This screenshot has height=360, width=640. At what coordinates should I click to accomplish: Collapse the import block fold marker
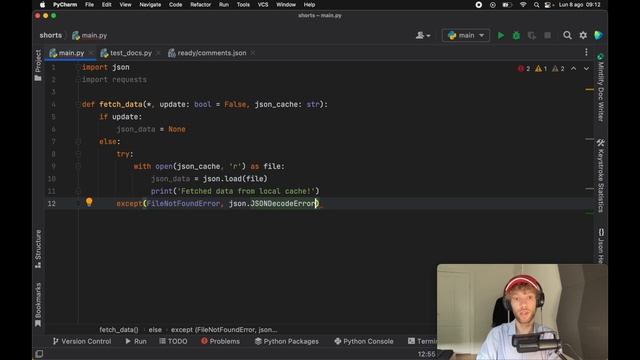point(78,67)
